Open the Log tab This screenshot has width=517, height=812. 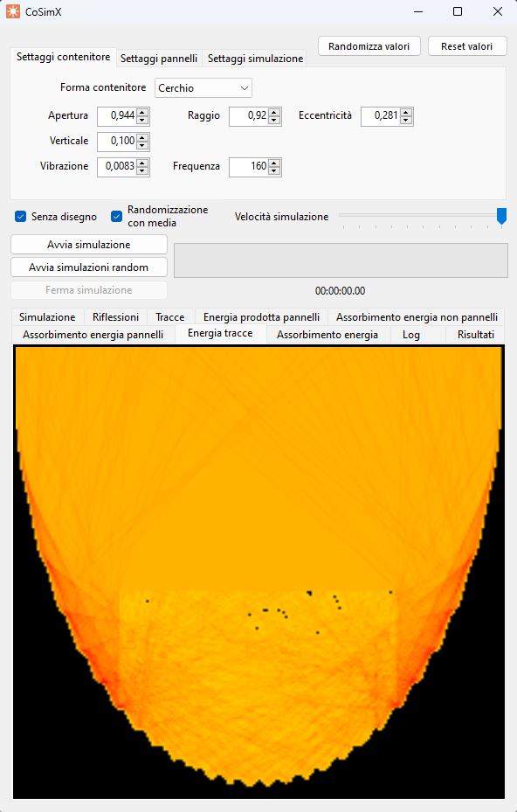point(411,335)
